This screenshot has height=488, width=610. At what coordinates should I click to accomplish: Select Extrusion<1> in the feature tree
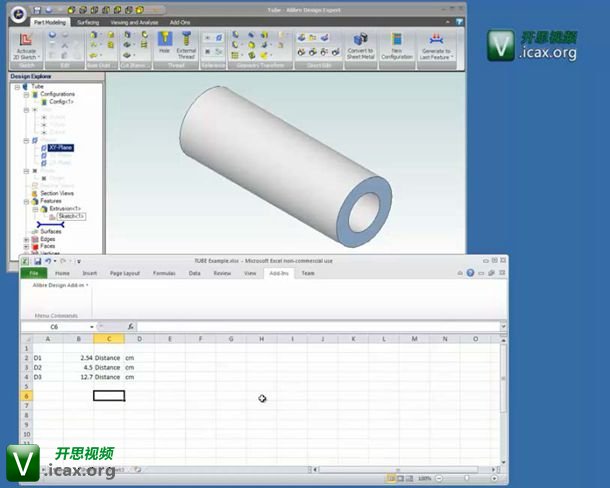62,208
